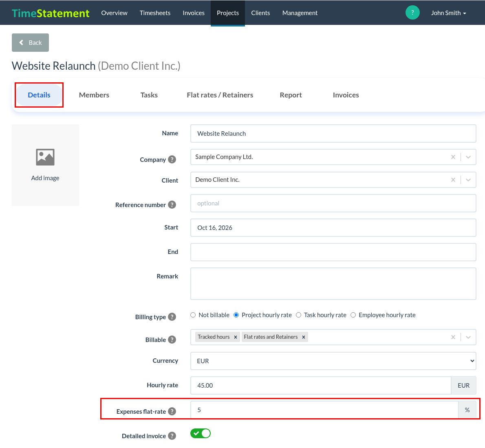Select Task hourly rate billing type
The height and width of the screenshot is (448, 485).
(x=298, y=315)
